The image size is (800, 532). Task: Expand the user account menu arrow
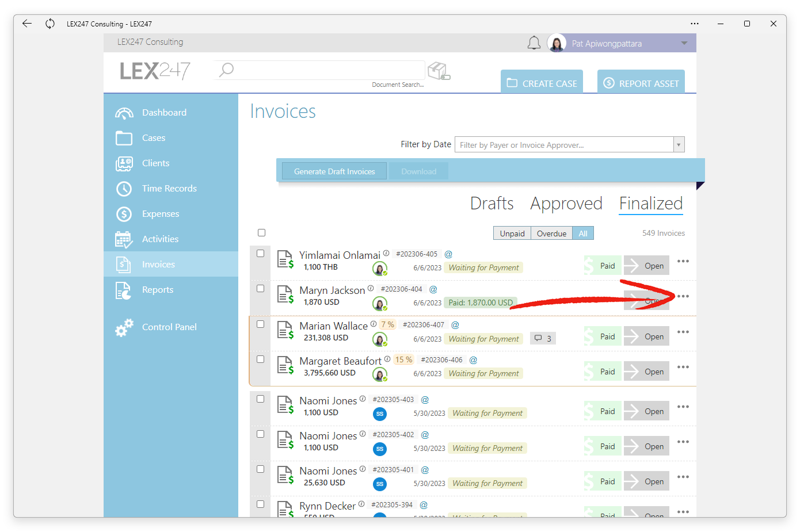(684, 43)
